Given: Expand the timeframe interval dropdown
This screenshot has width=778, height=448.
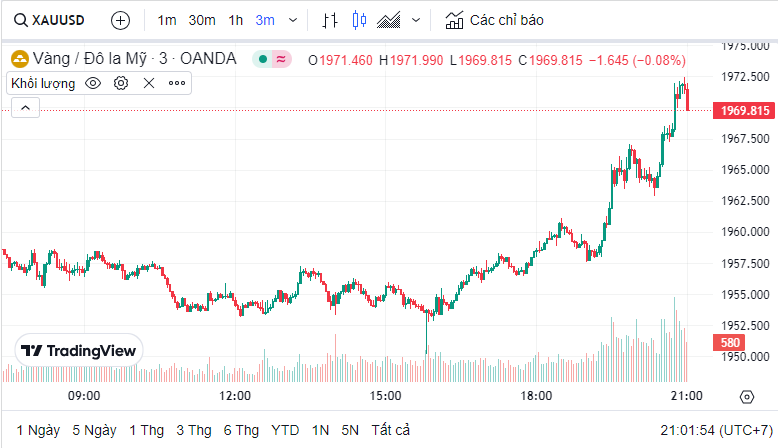Looking at the screenshot, I should click(292, 20).
